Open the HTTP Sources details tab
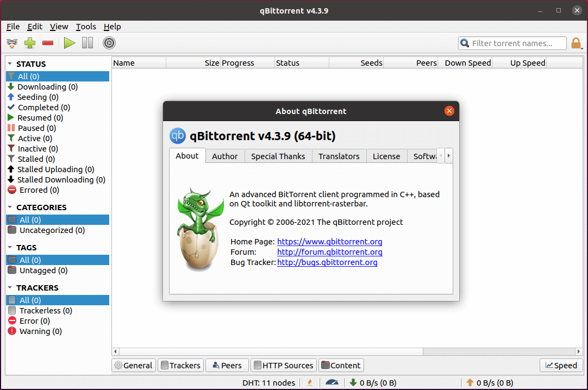Viewport: 588px width, 390px height. tap(284, 365)
